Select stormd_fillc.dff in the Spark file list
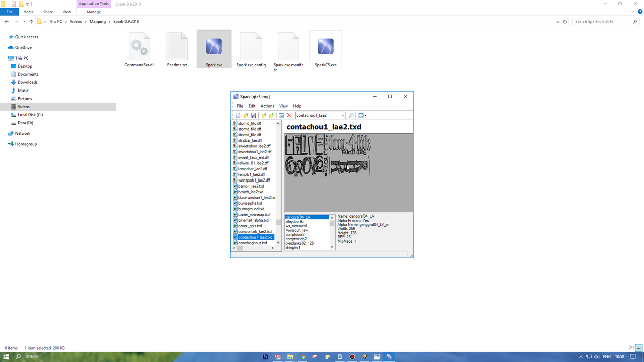The image size is (644, 362). point(250,123)
